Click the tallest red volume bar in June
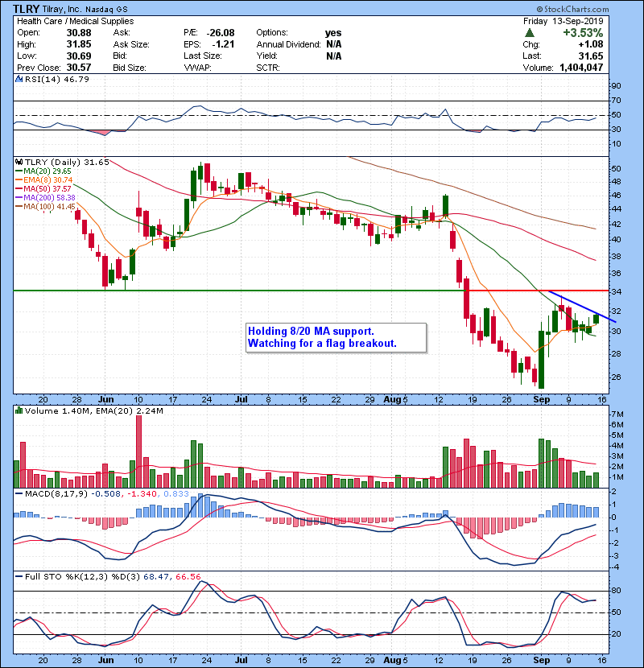644x668 pixels. pyautogui.click(x=138, y=452)
